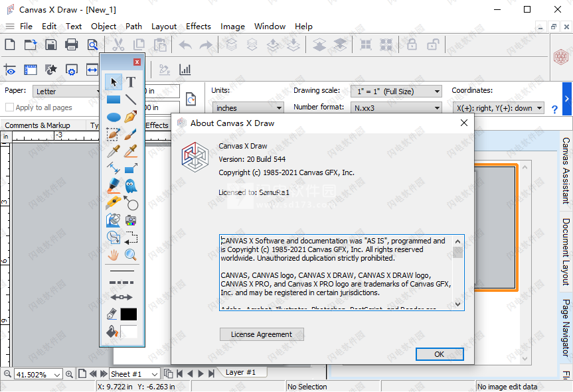Expand the blue arrow panel at the properties bar's end
Screen dimensions: 573x392
567,99
